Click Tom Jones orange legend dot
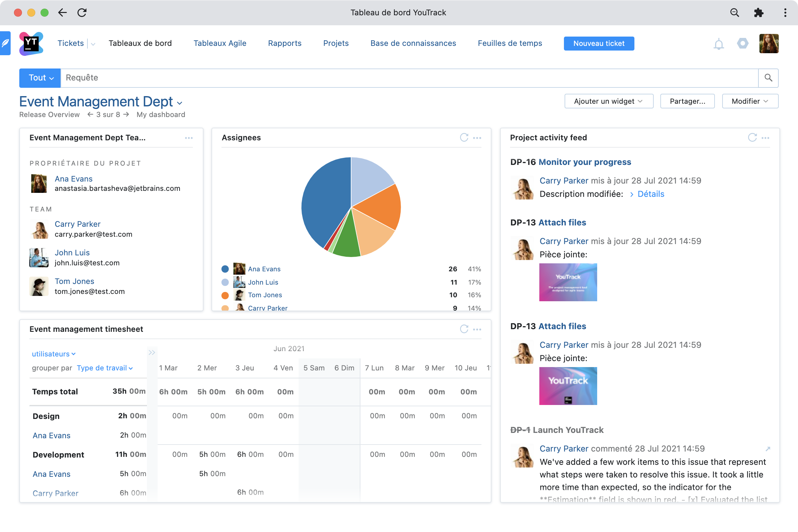Image resolution: width=798 pixels, height=532 pixels. point(225,296)
